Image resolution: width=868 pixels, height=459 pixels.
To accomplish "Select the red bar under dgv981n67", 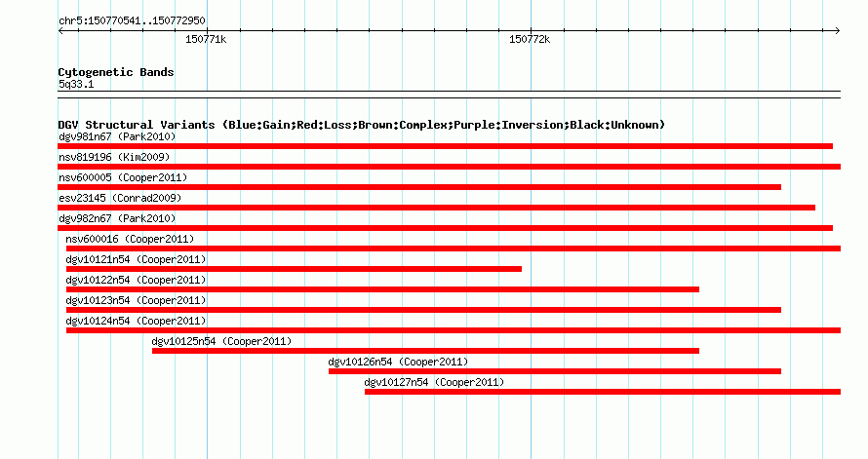I will 445,146.
